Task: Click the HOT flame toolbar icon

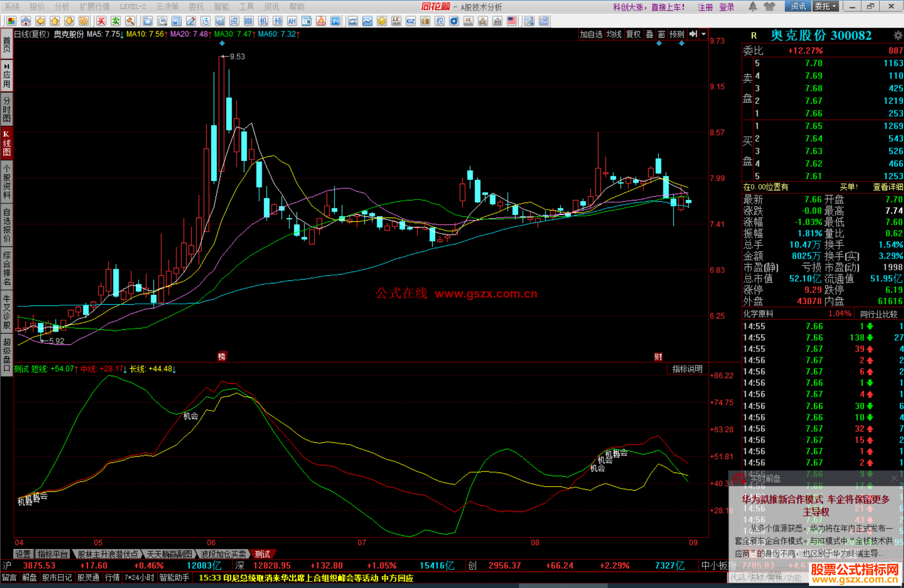Action: 321,21
